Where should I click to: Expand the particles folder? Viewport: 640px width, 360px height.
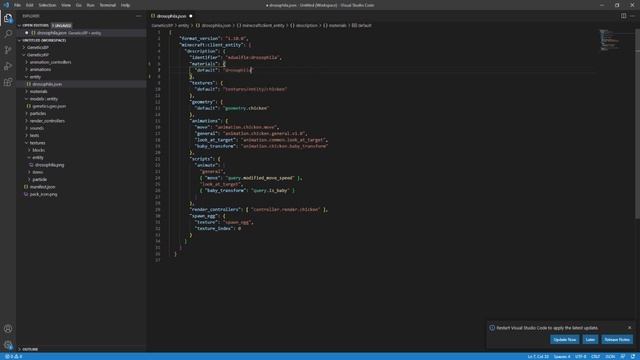pyautogui.click(x=38, y=113)
